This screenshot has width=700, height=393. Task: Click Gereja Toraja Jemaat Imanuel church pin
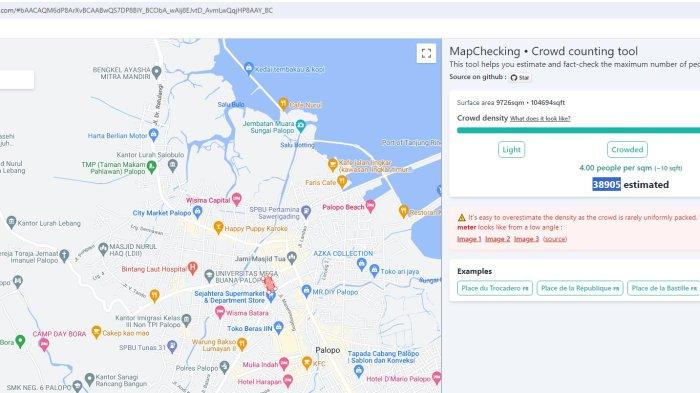pyautogui.click(x=64, y=255)
